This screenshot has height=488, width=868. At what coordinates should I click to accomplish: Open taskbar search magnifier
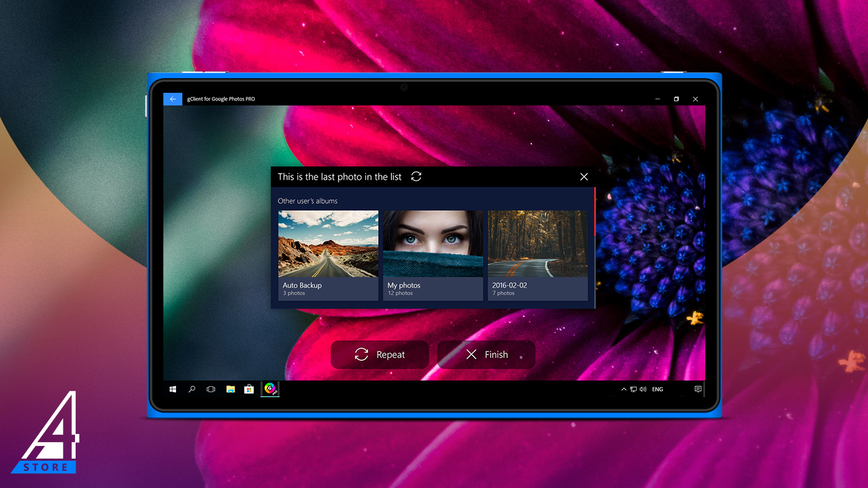tap(192, 389)
